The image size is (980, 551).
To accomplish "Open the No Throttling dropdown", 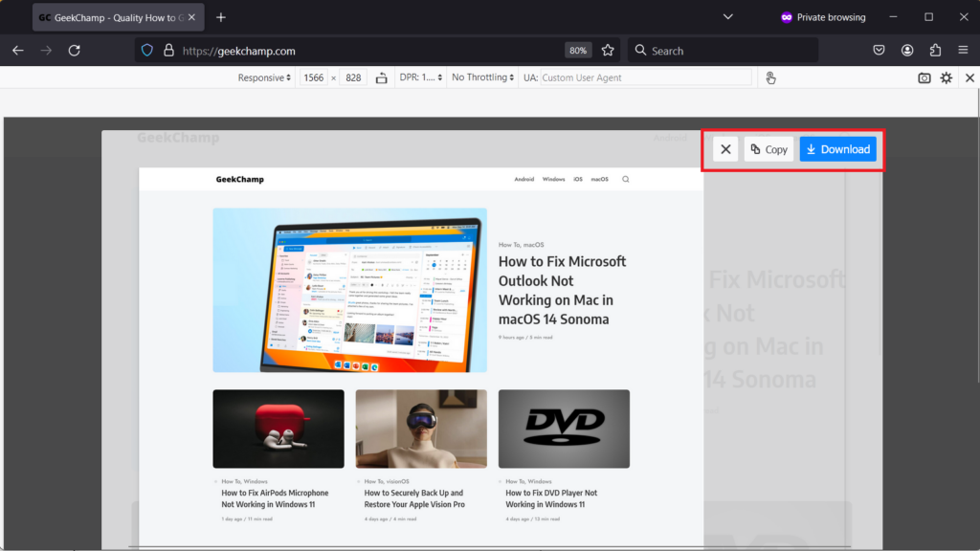I will tap(483, 78).
